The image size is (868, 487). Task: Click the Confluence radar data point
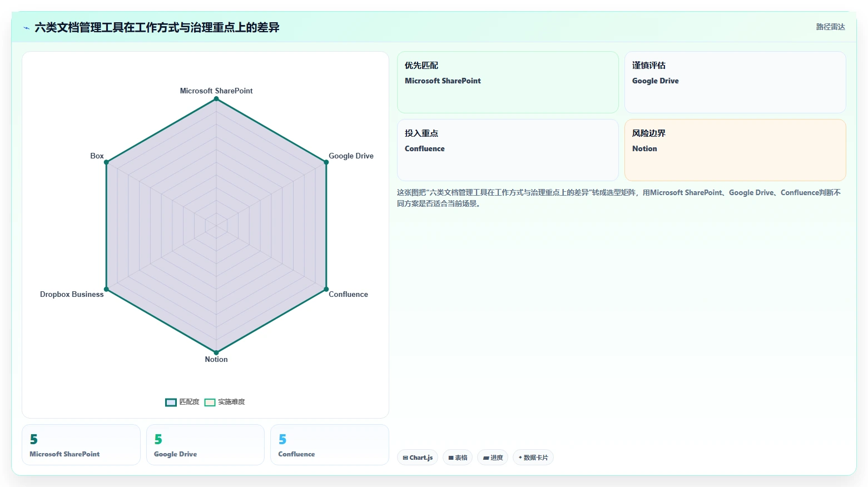pos(326,289)
